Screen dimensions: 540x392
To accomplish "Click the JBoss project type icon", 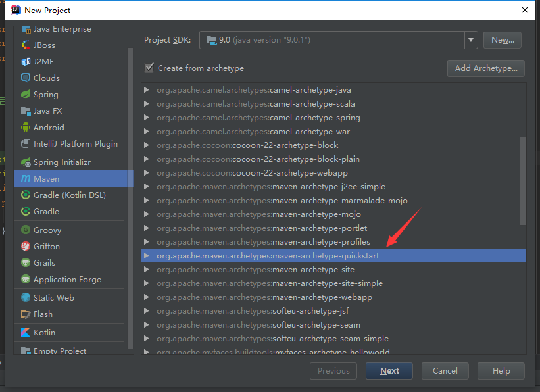I will point(26,45).
